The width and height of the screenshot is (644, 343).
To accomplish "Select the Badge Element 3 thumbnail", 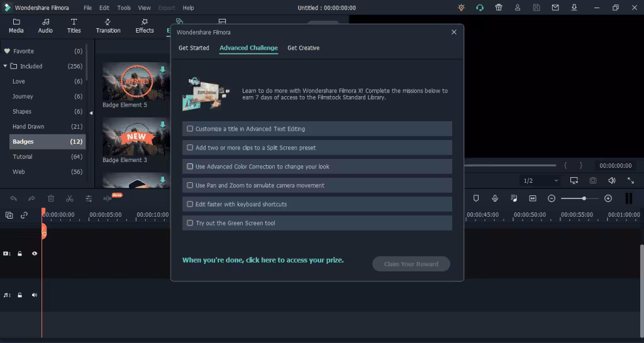I will [x=136, y=136].
